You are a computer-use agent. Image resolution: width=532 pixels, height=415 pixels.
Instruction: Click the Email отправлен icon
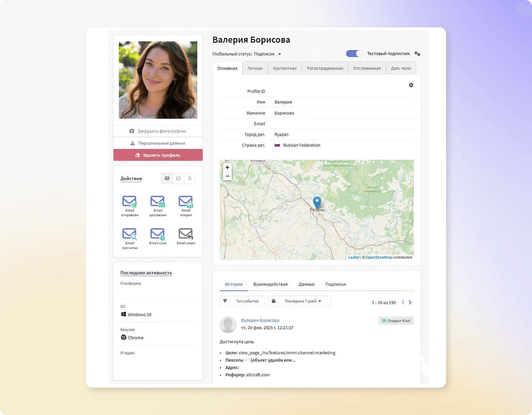(129, 202)
